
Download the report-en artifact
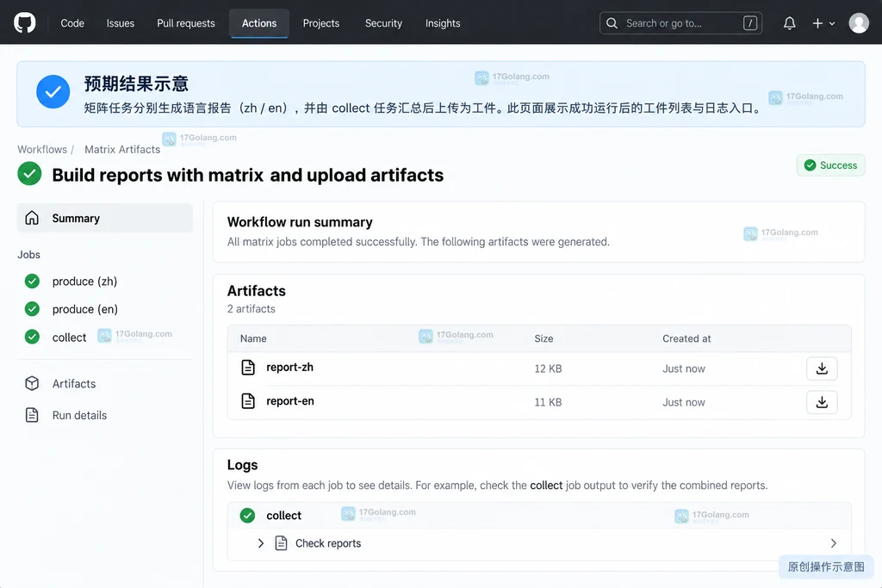822,402
